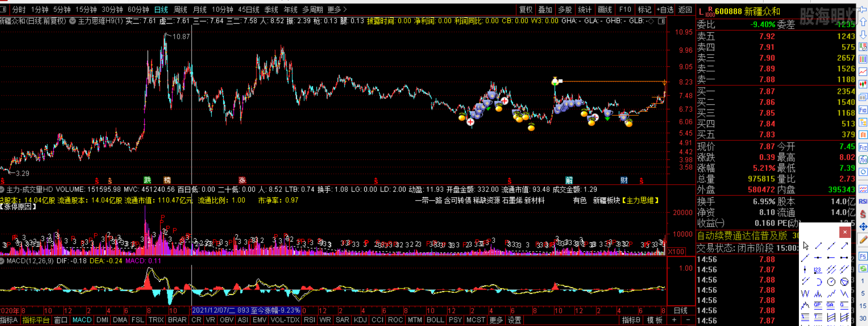The width and height of the screenshot is (868, 326).
Task: Switch to the 周线 weekly timeframe tab
Action: click(x=181, y=10)
